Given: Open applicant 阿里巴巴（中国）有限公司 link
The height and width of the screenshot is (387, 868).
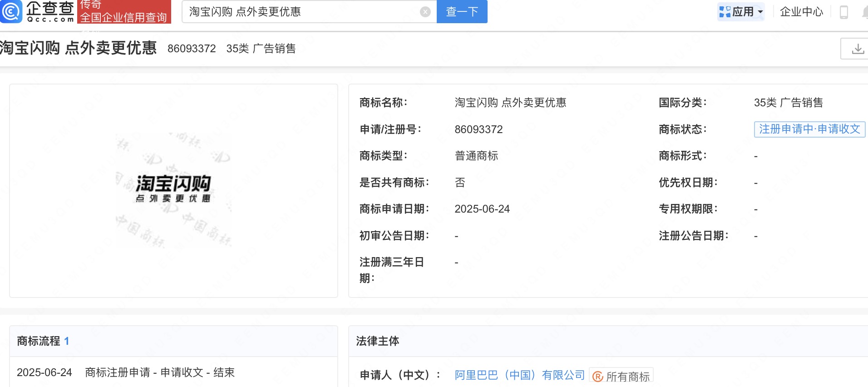Looking at the screenshot, I should 520,375.
